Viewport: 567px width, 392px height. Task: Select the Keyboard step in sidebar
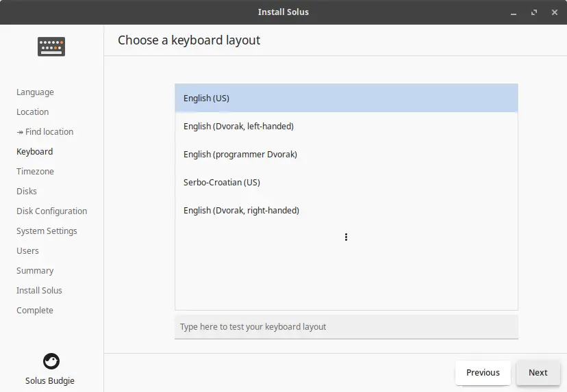coord(35,152)
